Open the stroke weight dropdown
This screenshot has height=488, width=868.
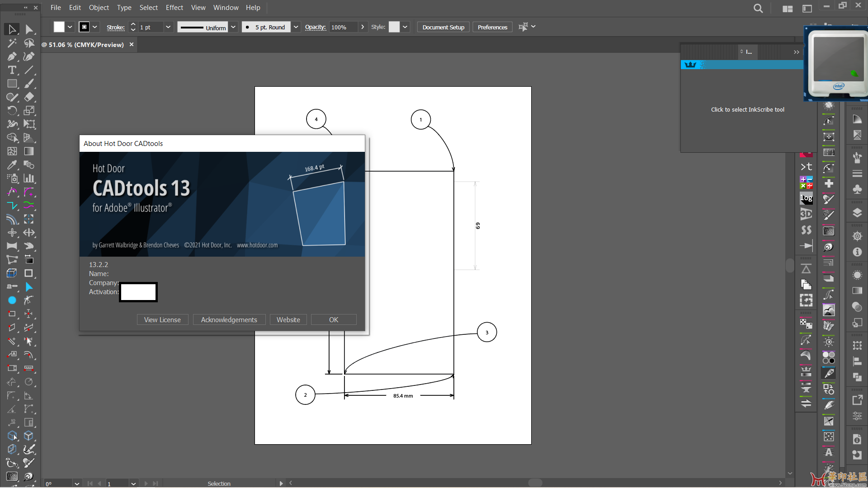168,27
